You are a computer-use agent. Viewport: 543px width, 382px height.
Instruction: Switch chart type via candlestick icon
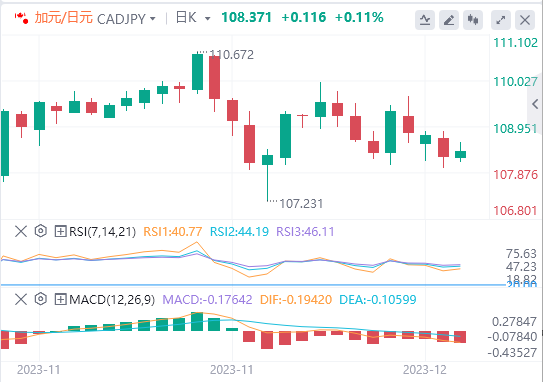(x=473, y=20)
